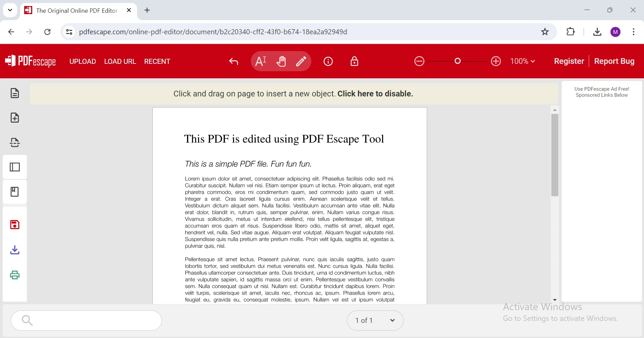Select the hand pan tool
This screenshot has width=644, height=338.
click(x=281, y=61)
